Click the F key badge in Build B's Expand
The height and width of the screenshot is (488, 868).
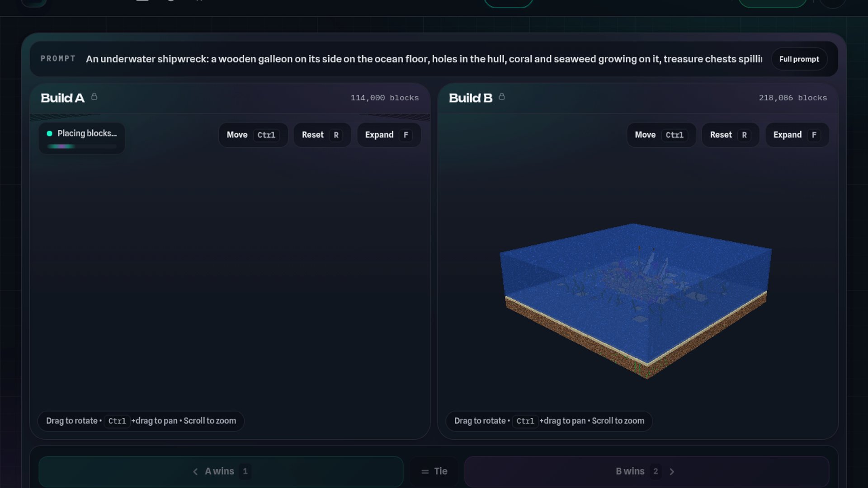coord(814,135)
